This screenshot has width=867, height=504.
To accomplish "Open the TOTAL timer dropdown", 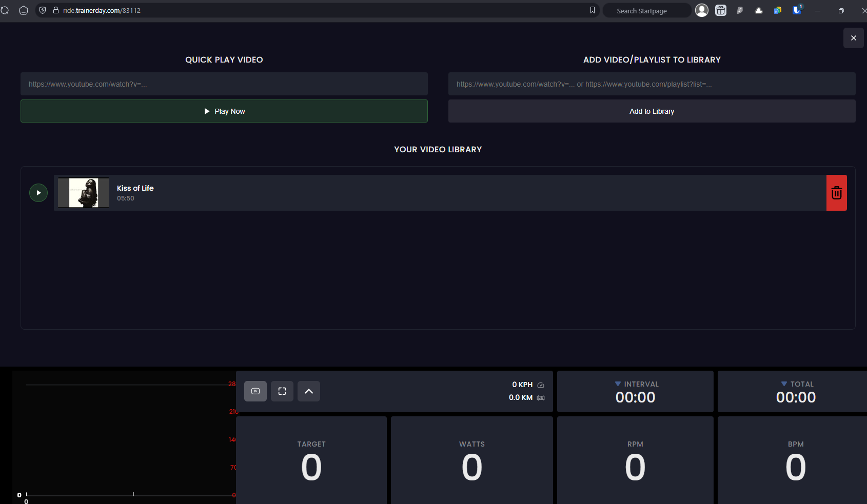I will [784, 384].
